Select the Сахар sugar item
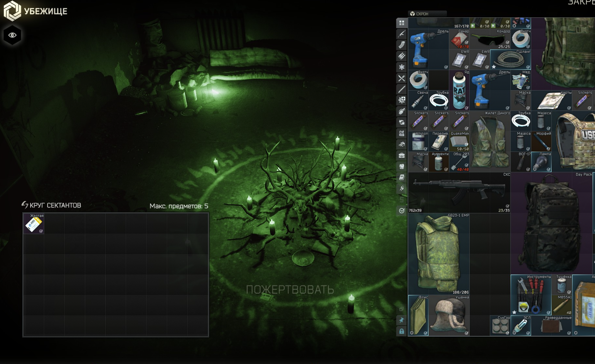This screenshot has height=364, width=595. coord(459,39)
